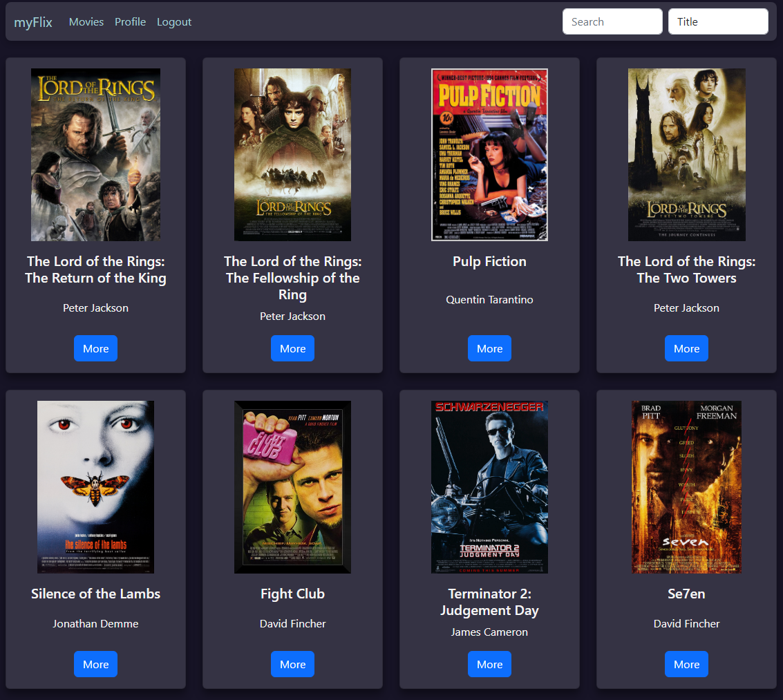Click More on Terminator 2: Judgement Day
This screenshot has width=783, height=700.
point(489,664)
